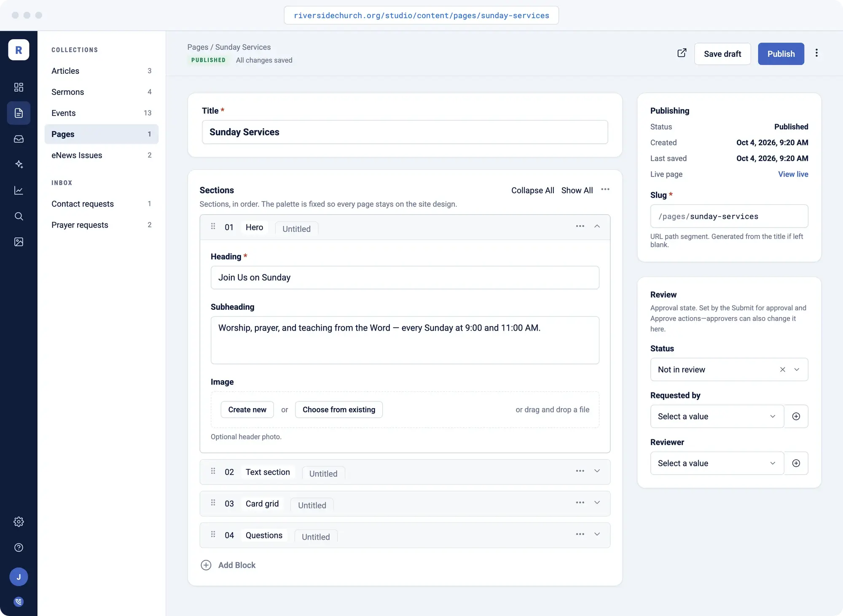Click the search magnifier icon in sidebar

(x=19, y=216)
